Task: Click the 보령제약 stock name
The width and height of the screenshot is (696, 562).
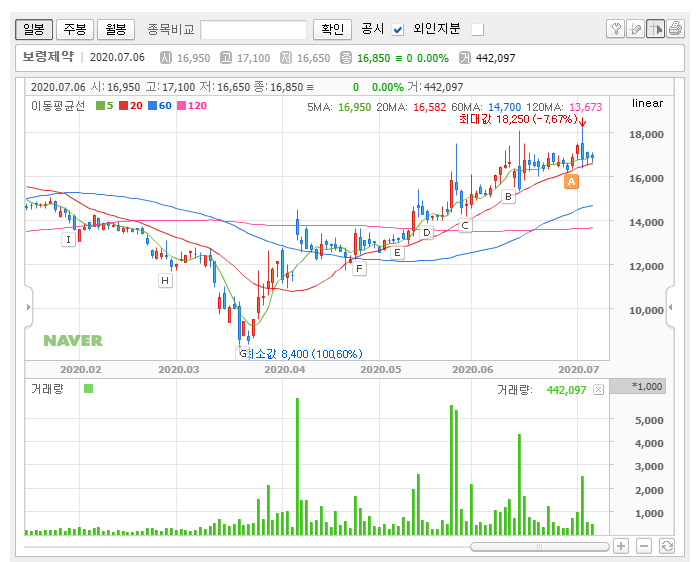Action: pos(48,57)
